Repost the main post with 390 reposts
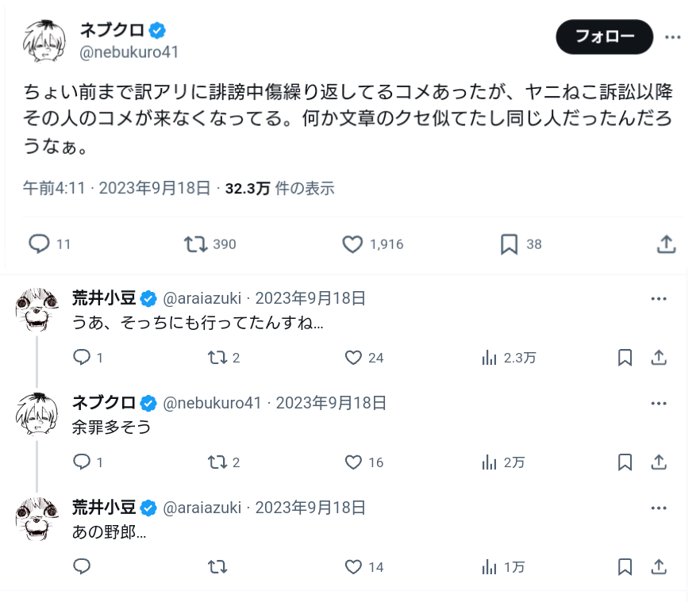Image resolution: width=700 pixels, height=602 pixels. click(x=194, y=244)
